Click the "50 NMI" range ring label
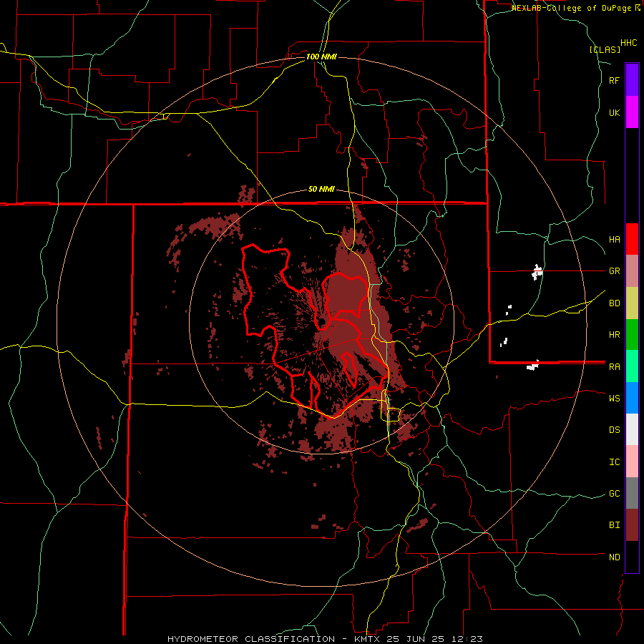The image size is (644, 644). click(321, 190)
